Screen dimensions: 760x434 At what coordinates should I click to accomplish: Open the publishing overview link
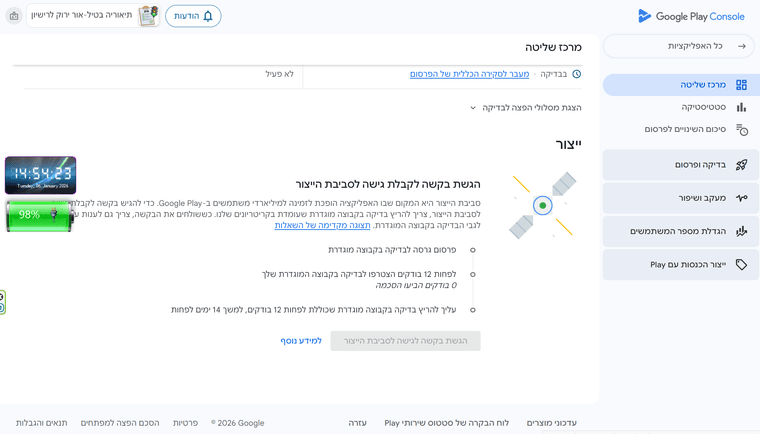469,74
